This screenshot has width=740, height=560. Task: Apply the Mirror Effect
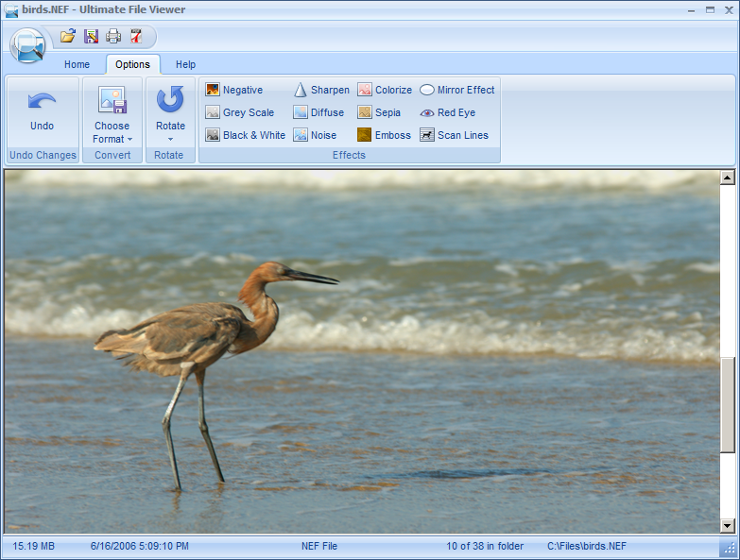point(456,90)
